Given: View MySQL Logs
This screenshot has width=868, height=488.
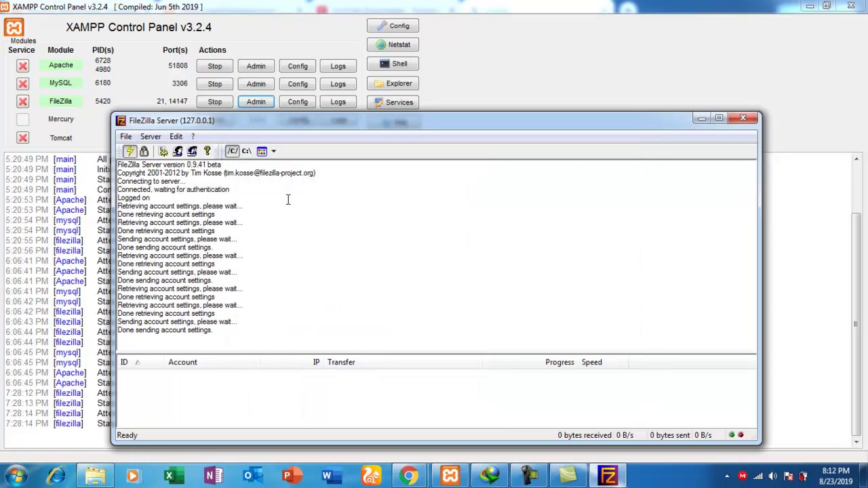Looking at the screenshot, I should click(338, 84).
